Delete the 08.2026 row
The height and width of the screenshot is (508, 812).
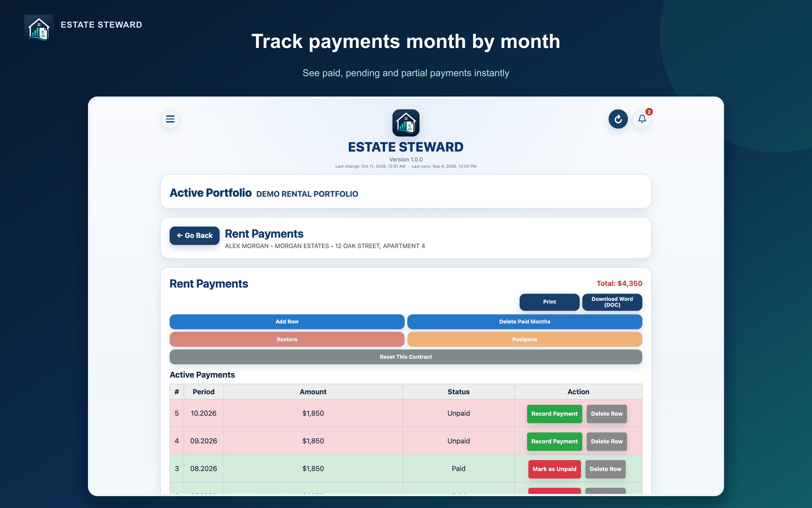tap(605, 469)
